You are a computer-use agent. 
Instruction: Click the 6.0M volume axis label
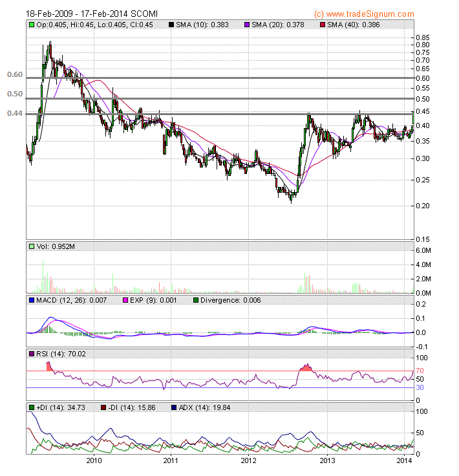pyautogui.click(x=423, y=251)
